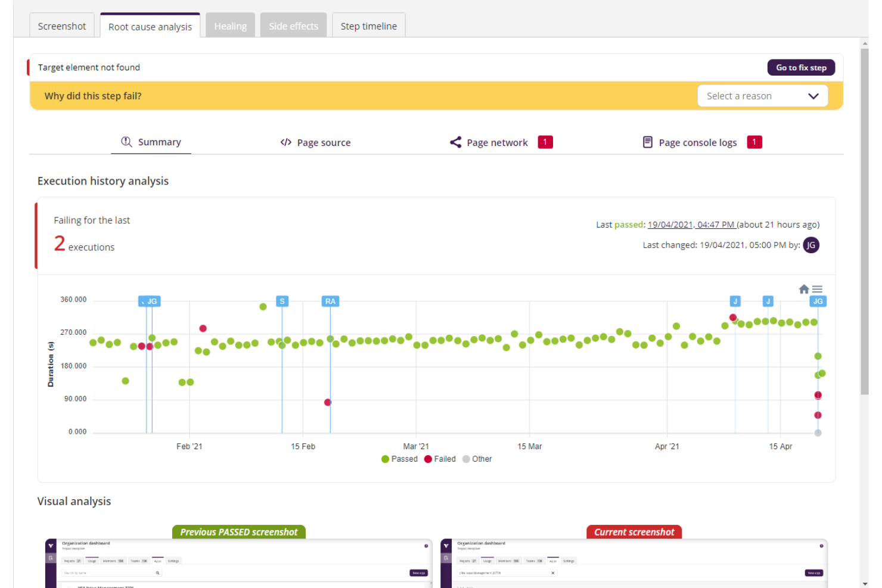The image size is (882, 588).
Task: Click the RA marker on the execution chart
Action: coord(330,301)
